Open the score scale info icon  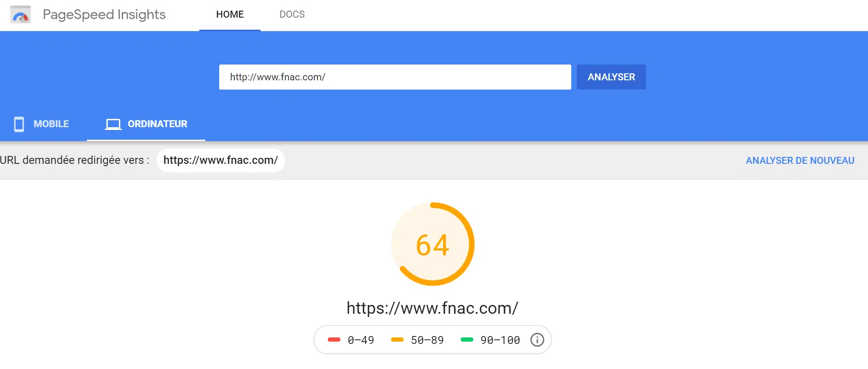pyautogui.click(x=537, y=340)
